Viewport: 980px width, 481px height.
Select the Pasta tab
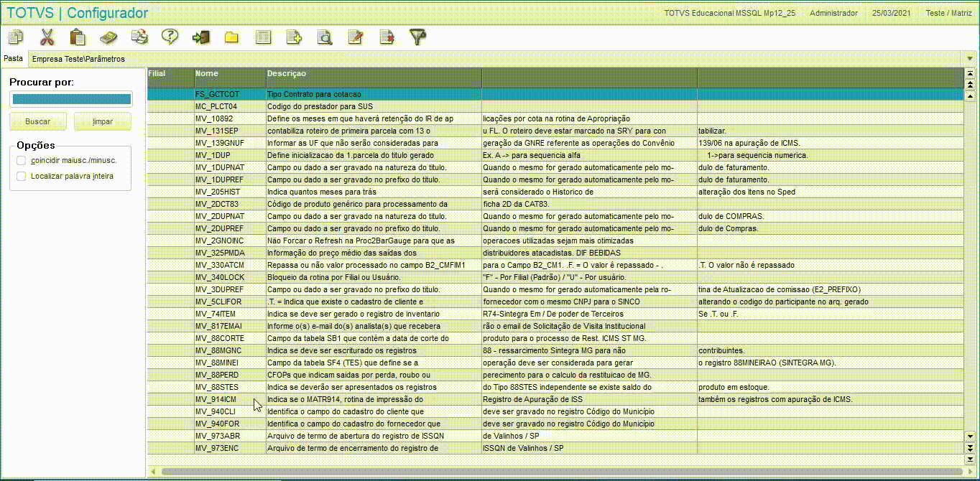(x=14, y=58)
